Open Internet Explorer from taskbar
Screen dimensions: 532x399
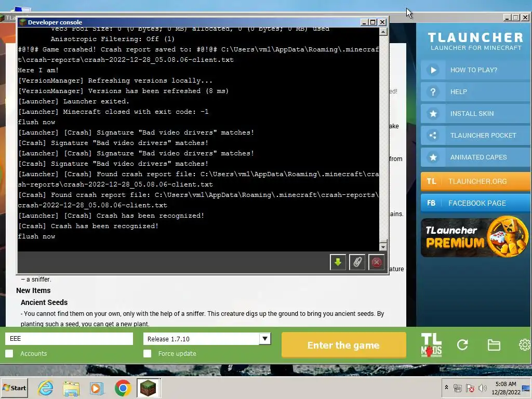pyautogui.click(x=46, y=388)
